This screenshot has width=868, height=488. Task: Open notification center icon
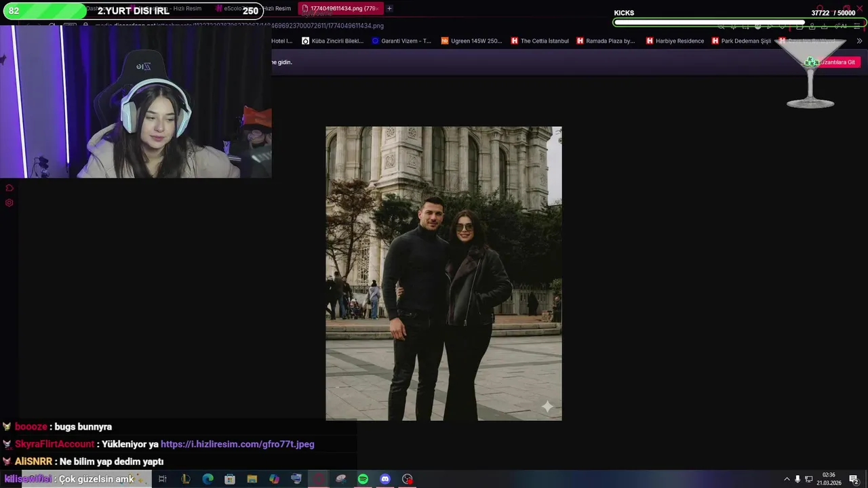(x=854, y=479)
